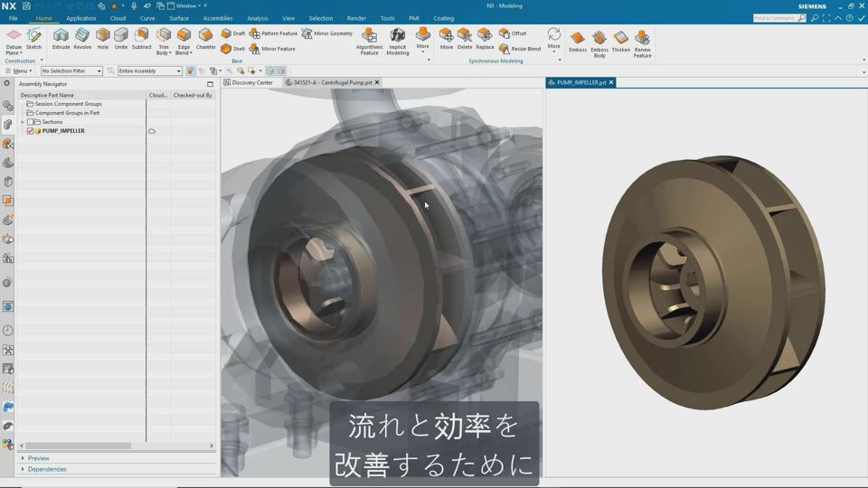Choose the Chamfer tool
This screenshot has width=868, height=488.
click(x=205, y=38)
